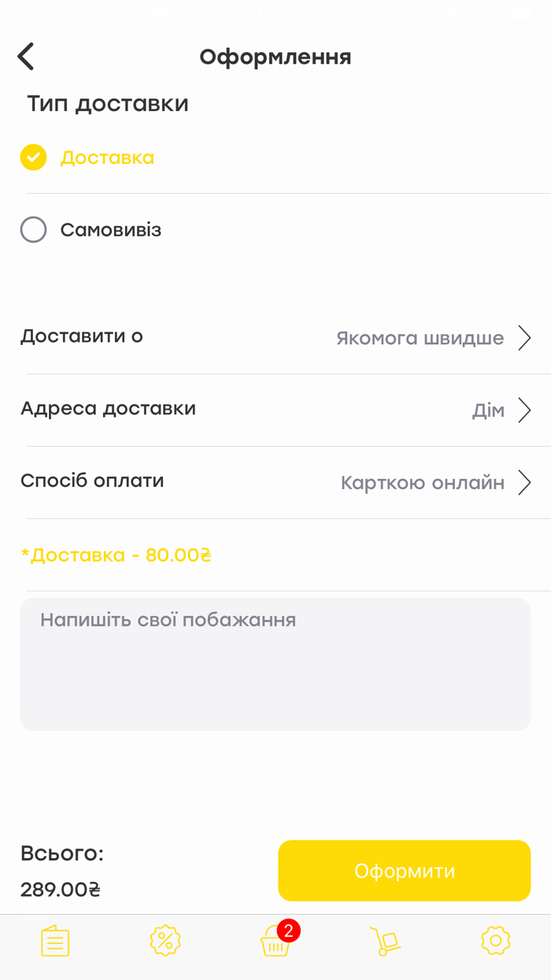Open the settings gear icon

[x=495, y=941]
